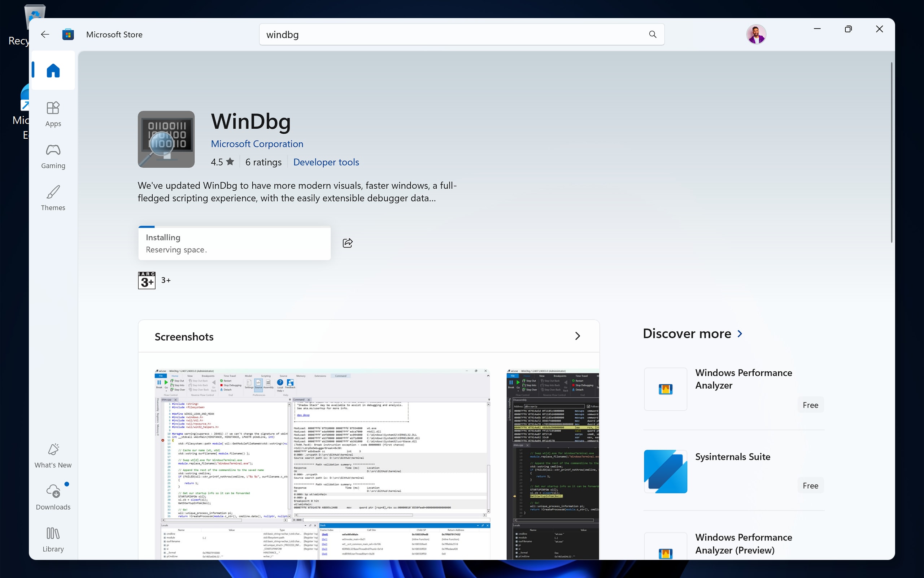Image resolution: width=924 pixels, height=578 pixels.
Task: Open the Themes section
Action: click(53, 198)
